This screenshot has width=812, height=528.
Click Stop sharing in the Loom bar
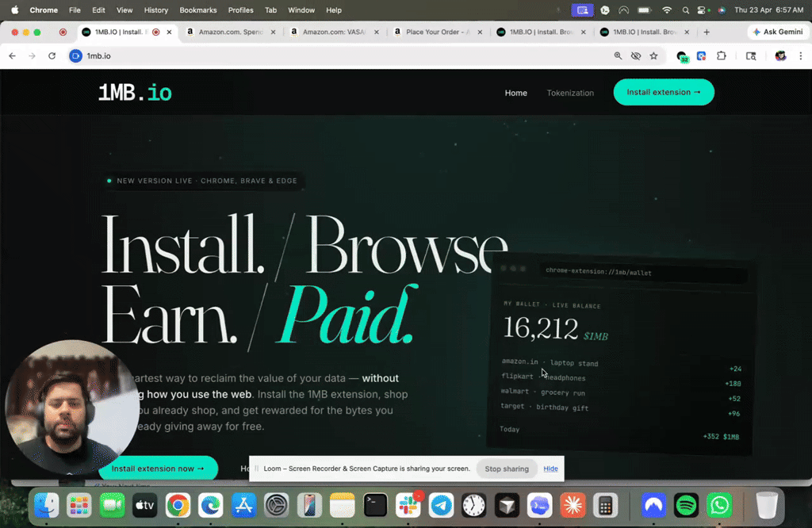click(x=507, y=469)
